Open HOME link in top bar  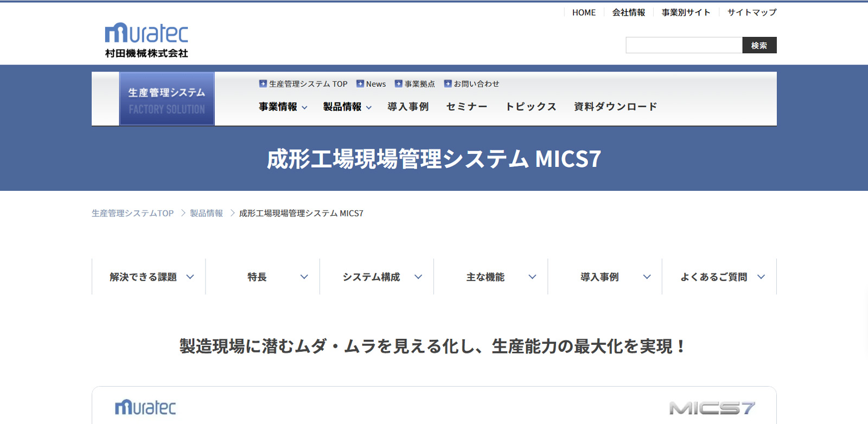tap(584, 12)
